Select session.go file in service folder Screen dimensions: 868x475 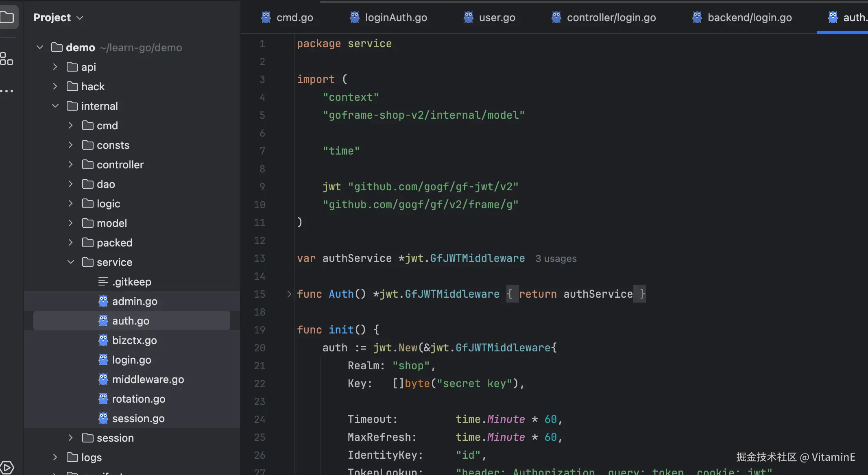click(x=138, y=418)
